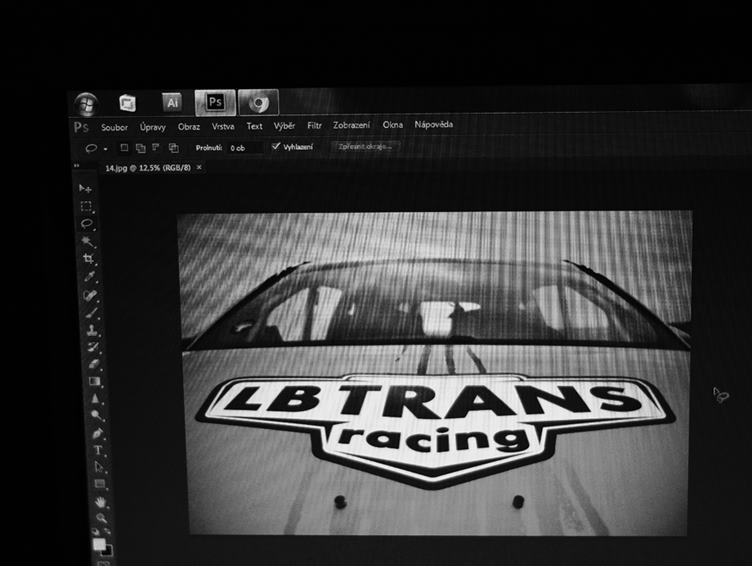This screenshot has height=566, width=752.
Task: Select the Magic Wand tool
Action: (88, 241)
